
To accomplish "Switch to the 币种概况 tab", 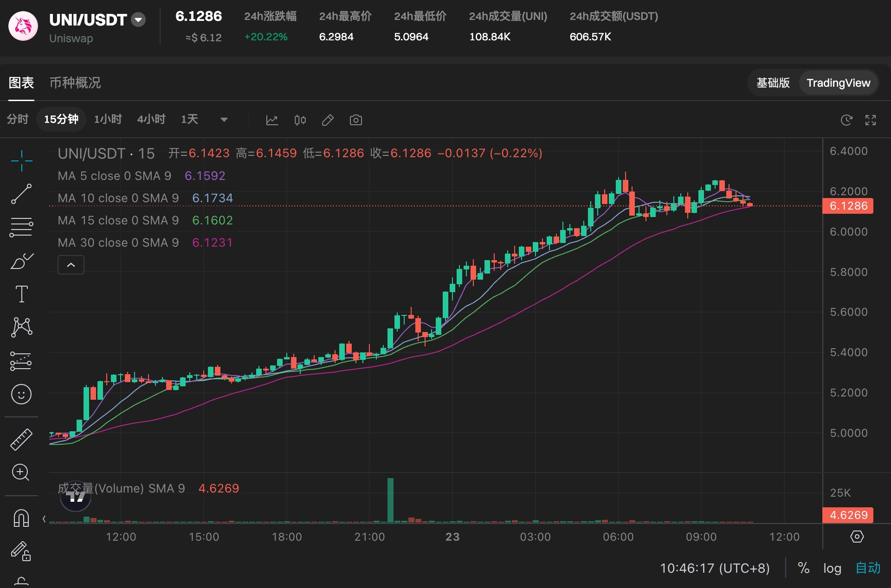I will pyautogui.click(x=75, y=83).
